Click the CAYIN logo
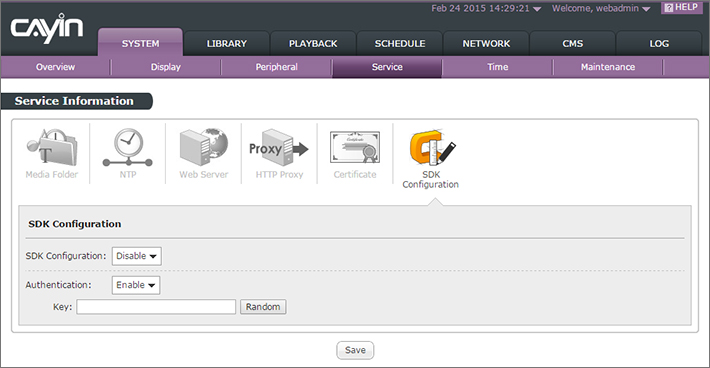Screen dimensions: 710x368 [47, 28]
